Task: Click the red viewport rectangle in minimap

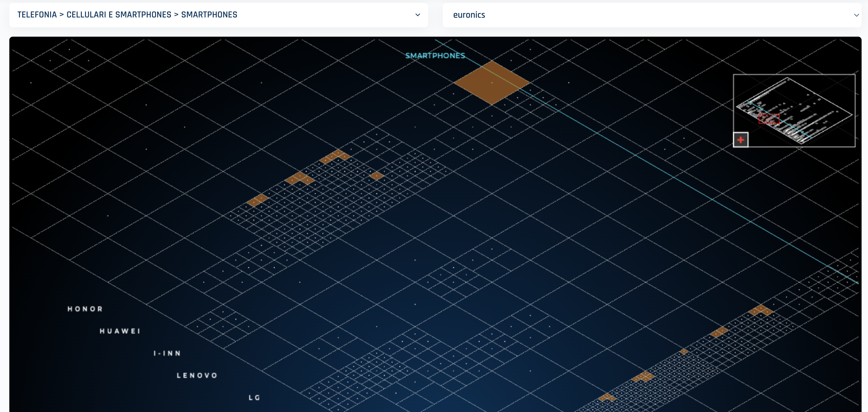Action: 769,119
